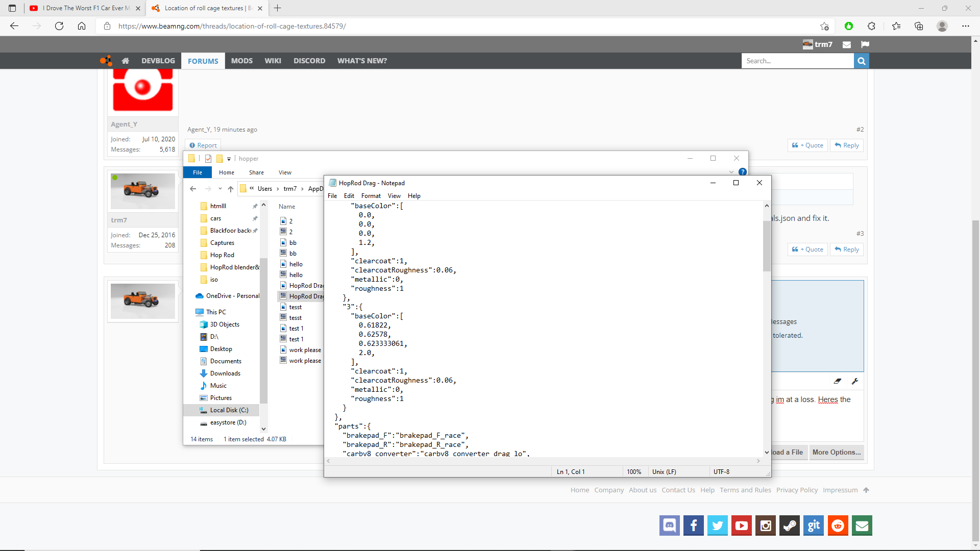Open browser Favorites star icon
The image size is (980, 551).
(896, 26)
